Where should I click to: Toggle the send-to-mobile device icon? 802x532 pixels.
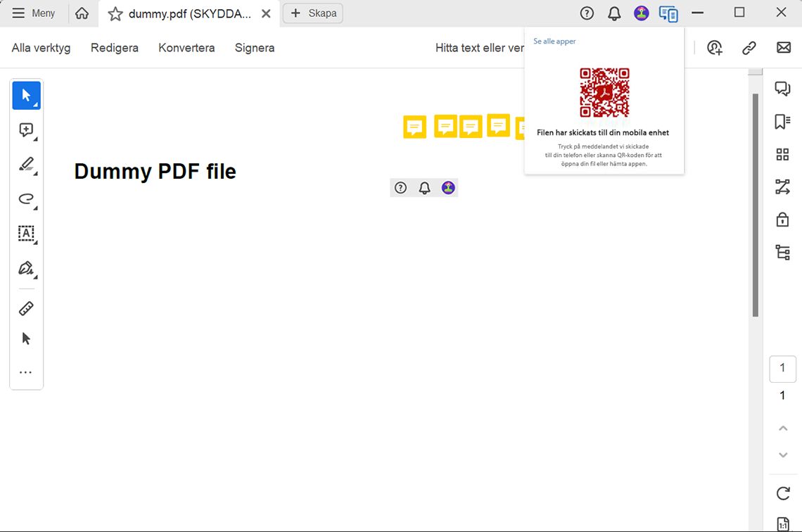point(668,14)
